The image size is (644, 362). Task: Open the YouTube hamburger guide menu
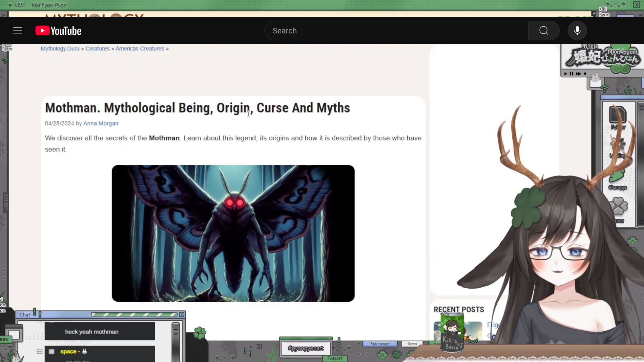point(18,30)
